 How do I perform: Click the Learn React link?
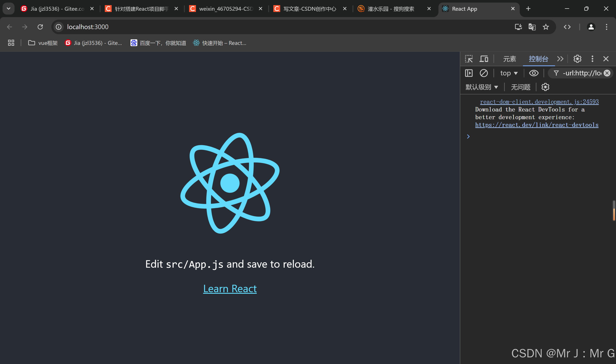pyautogui.click(x=230, y=289)
